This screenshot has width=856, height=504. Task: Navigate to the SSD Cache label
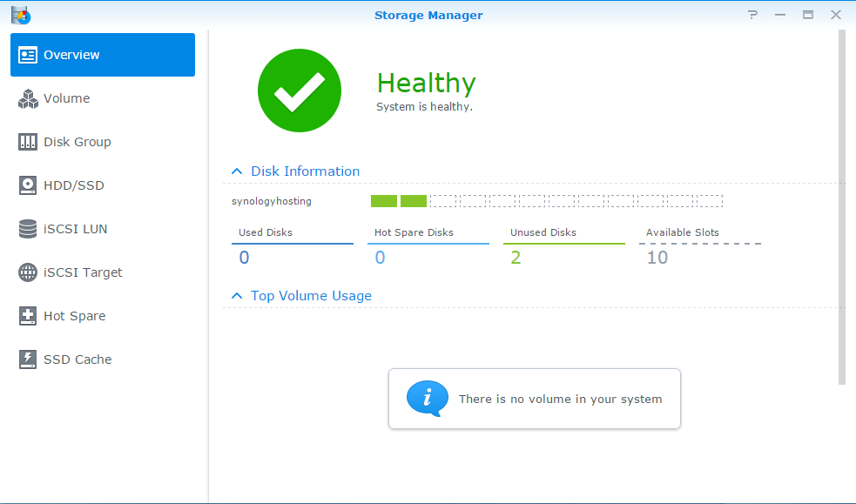click(x=78, y=360)
